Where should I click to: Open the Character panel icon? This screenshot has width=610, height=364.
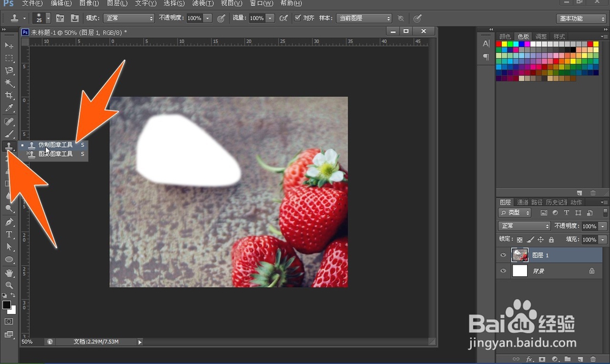[486, 43]
